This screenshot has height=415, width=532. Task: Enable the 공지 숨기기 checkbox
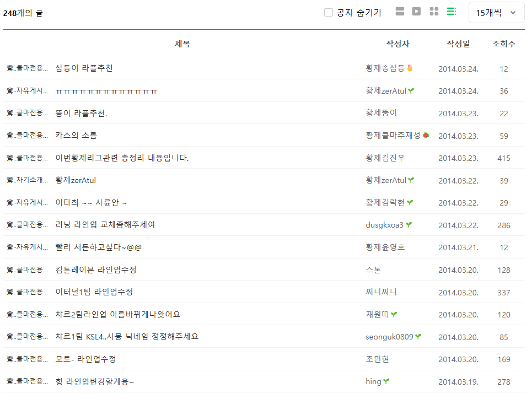(329, 12)
